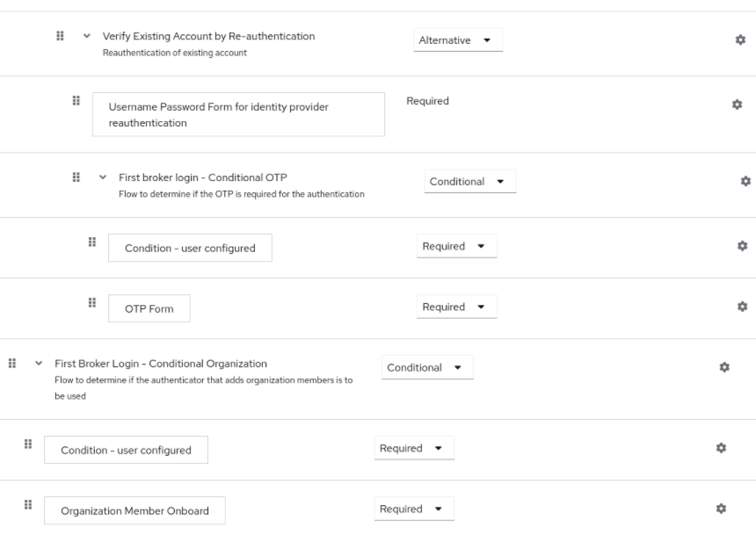The width and height of the screenshot is (756, 535).
Task: Click the Condition - user configured name box
Action: coord(190,247)
